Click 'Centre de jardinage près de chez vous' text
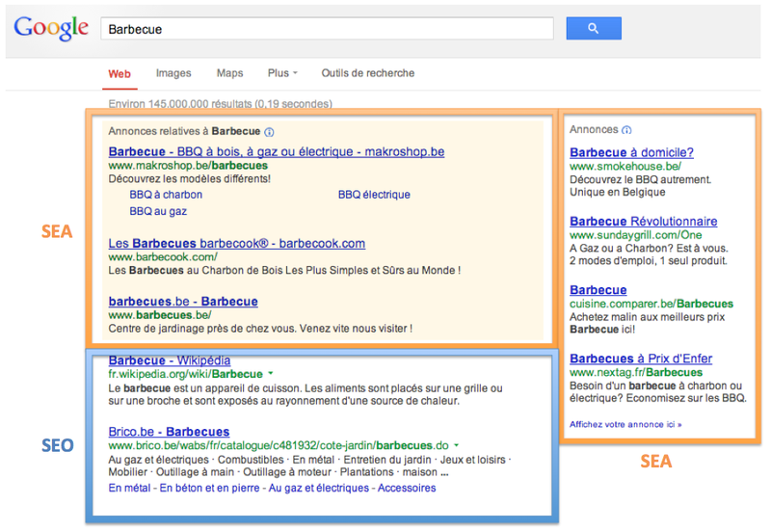 tap(202, 329)
